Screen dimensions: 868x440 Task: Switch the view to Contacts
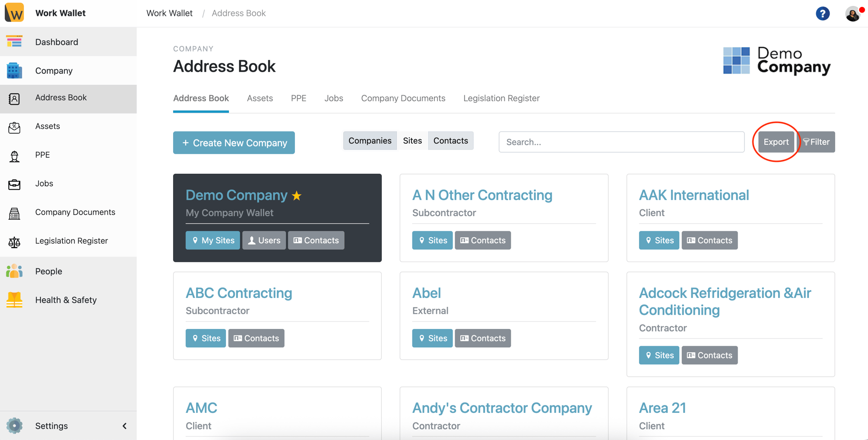(x=450, y=140)
